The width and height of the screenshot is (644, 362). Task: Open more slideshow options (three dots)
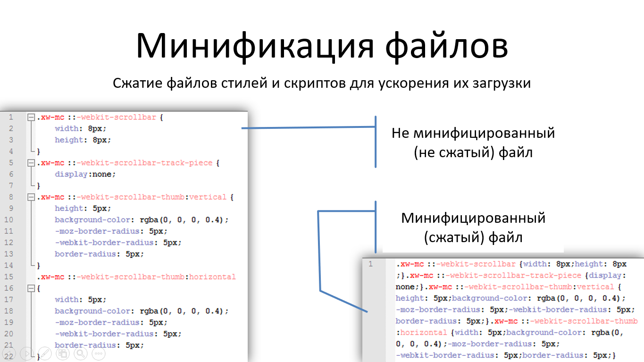(99, 354)
